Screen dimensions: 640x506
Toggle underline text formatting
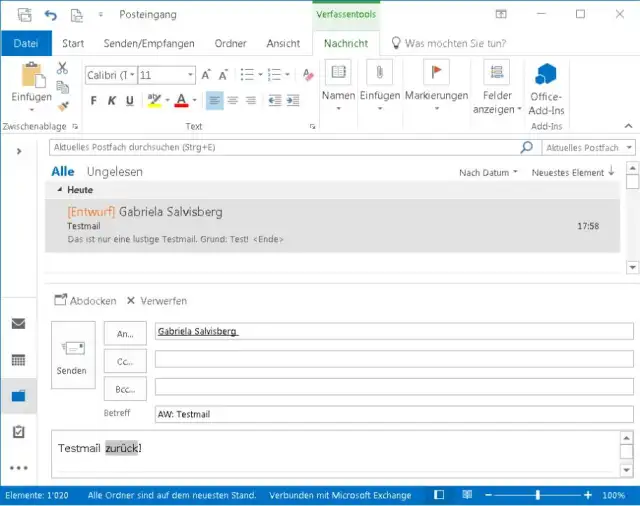click(x=129, y=101)
